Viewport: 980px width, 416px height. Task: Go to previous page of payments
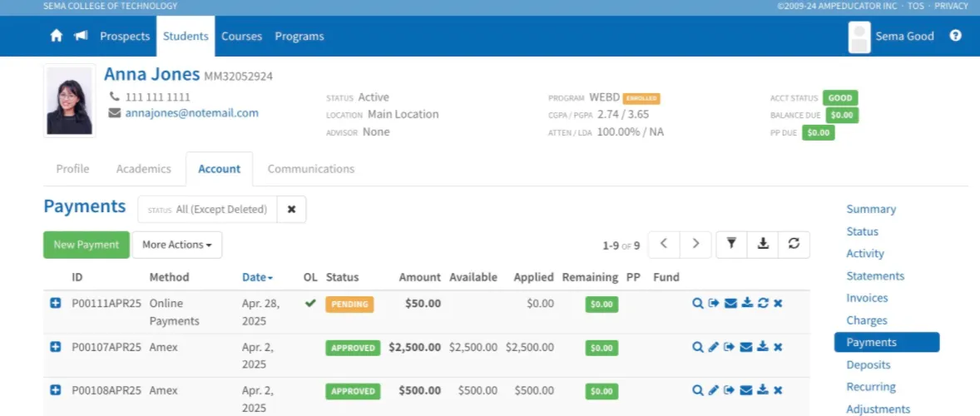(664, 245)
